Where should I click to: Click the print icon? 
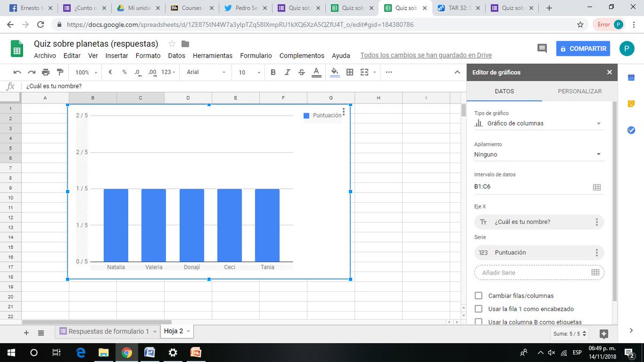click(46, 72)
